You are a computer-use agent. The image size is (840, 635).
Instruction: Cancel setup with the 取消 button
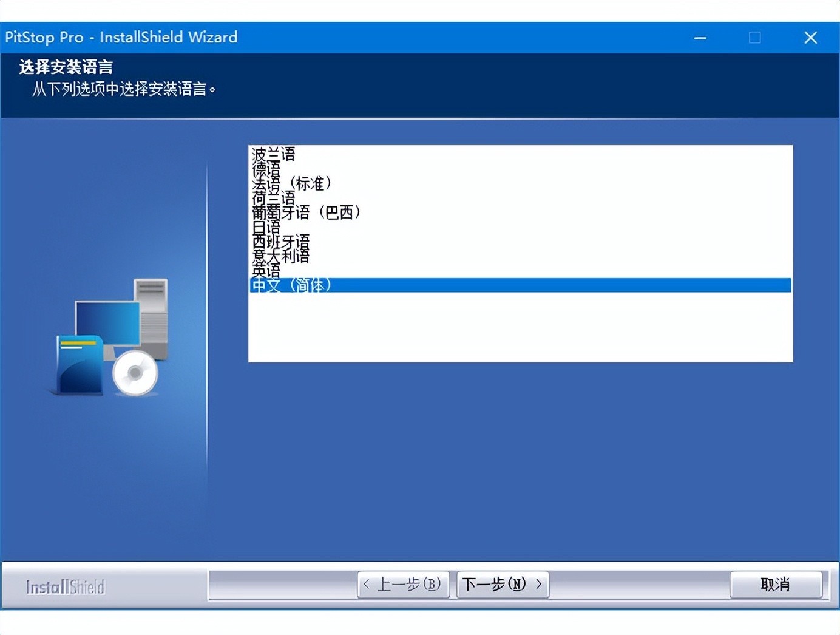tap(776, 585)
